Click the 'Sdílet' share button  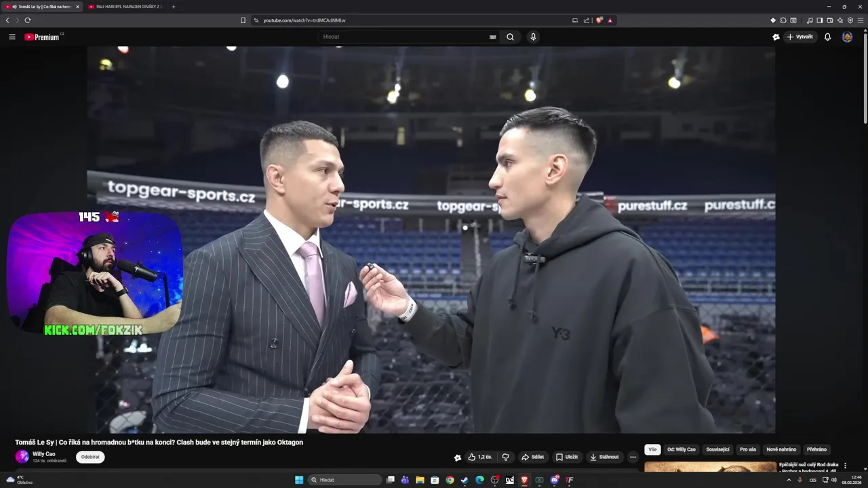click(533, 457)
